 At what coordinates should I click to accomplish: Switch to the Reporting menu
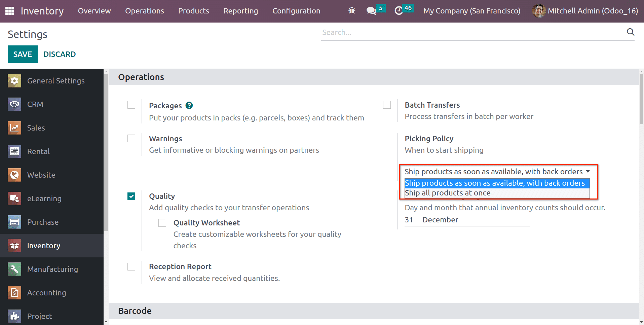[x=240, y=11]
